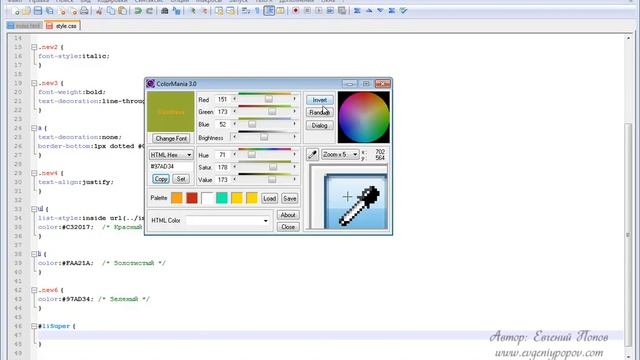Open Replace with the toolbar Replace icon

176,11
